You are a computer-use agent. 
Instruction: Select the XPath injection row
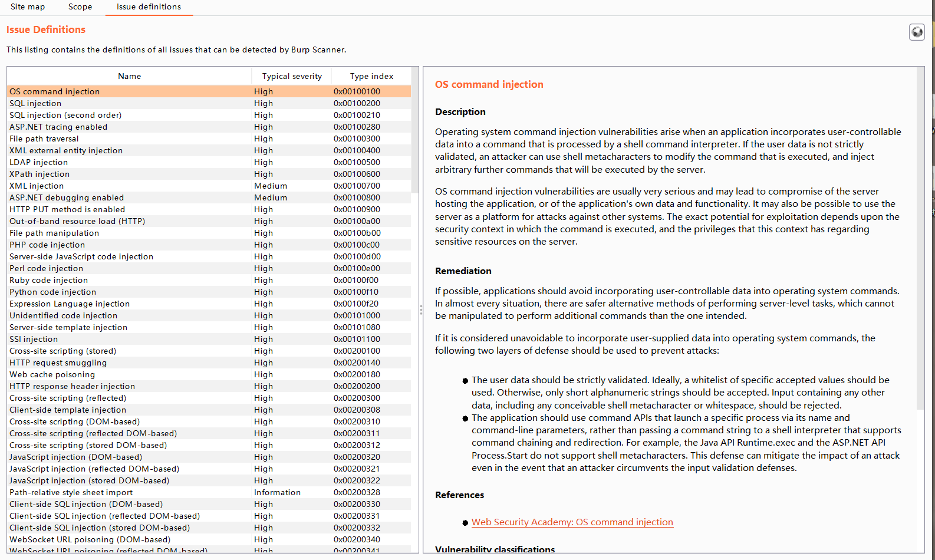point(209,174)
